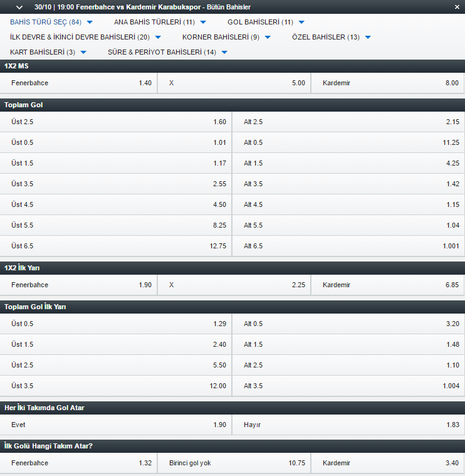465x476 pixels.
Task: Open GOL BAHİSLERİ (11) dropdown
Action: tap(266, 22)
